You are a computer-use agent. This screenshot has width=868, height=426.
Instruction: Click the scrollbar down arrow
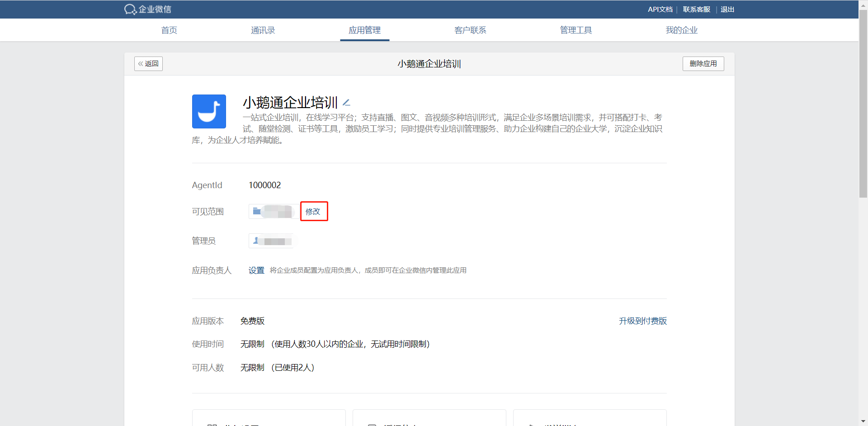pyautogui.click(x=863, y=421)
